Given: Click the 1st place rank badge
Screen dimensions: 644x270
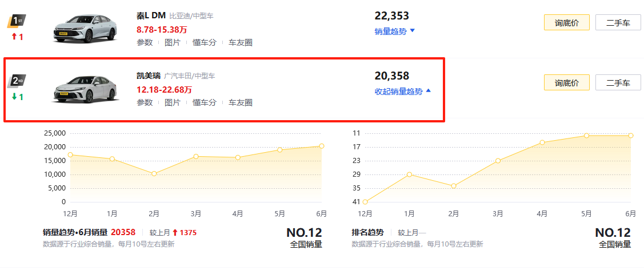Looking at the screenshot, I should [x=17, y=21].
